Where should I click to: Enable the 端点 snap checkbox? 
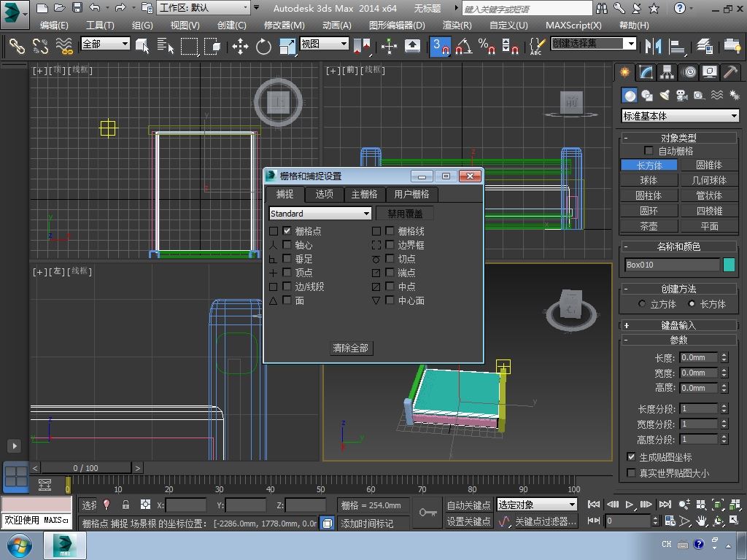pos(390,273)
